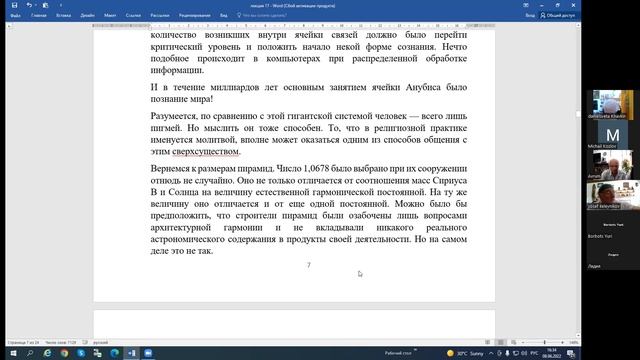Select Michail Kozlov's participant tile

613,135
